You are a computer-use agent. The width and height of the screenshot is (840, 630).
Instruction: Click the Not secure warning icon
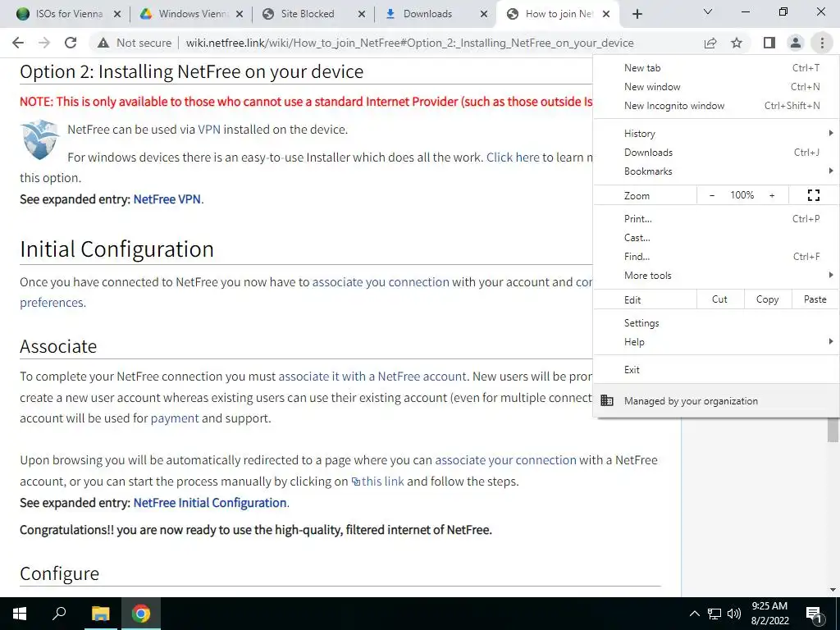(x=103, y=43)
